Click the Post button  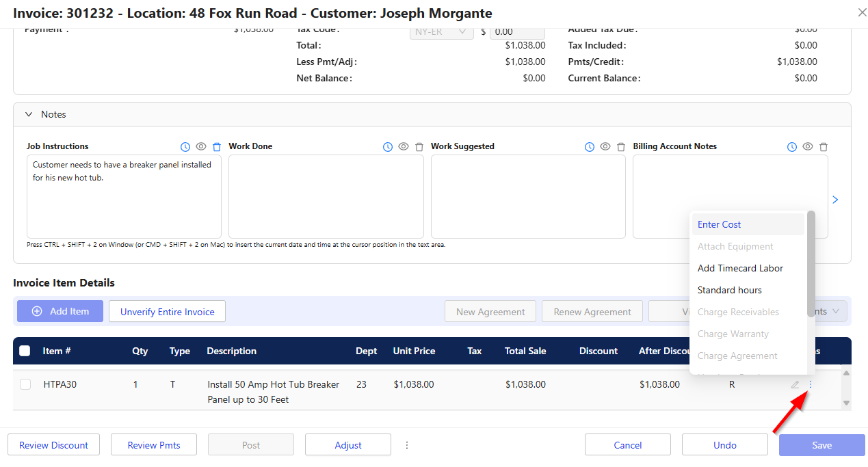pos(251,445)
